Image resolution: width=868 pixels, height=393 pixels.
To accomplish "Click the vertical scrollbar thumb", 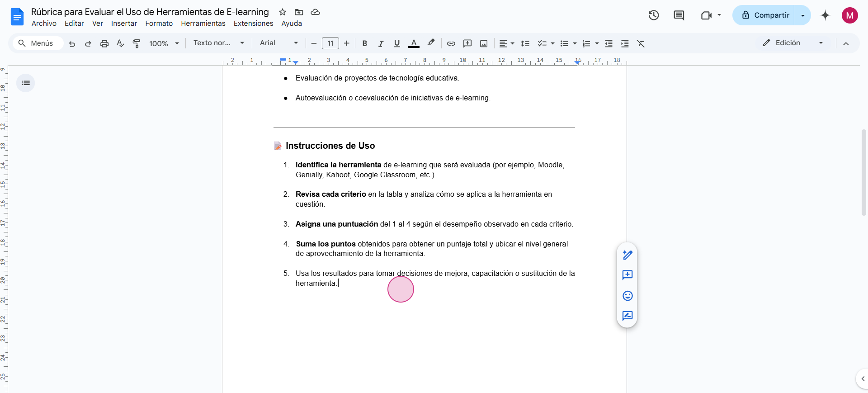I will (864, 172).
